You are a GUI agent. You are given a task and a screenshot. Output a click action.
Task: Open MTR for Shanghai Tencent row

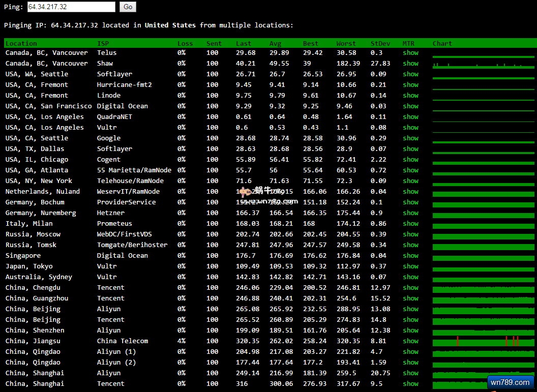(410, 384)
